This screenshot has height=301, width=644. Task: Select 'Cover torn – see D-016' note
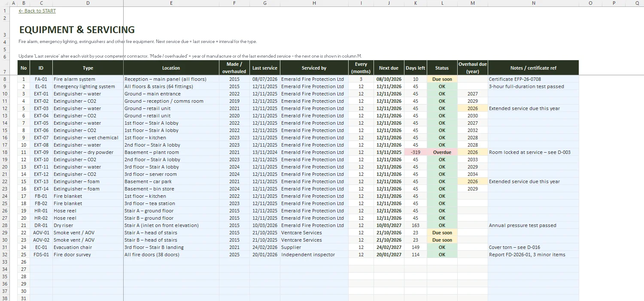(x=533, y=247)
